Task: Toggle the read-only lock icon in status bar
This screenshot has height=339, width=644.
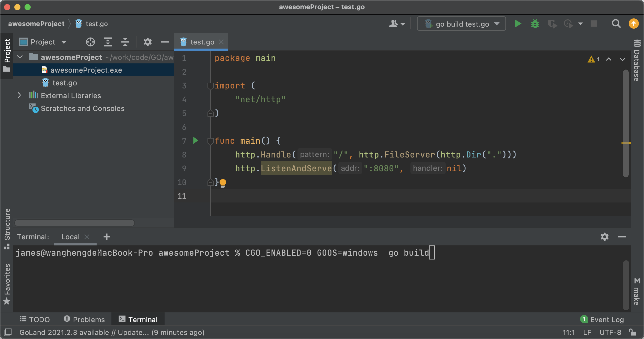Action: tap(632, 332)
